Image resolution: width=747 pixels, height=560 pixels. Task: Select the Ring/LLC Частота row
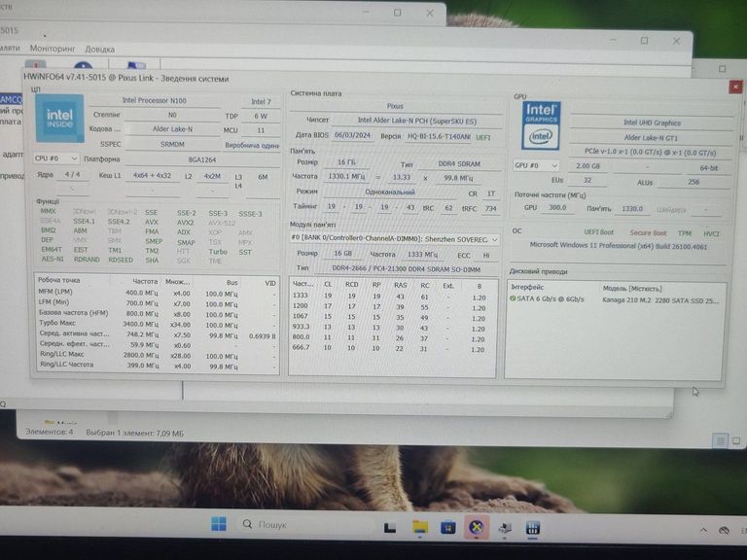click(158, 366)
